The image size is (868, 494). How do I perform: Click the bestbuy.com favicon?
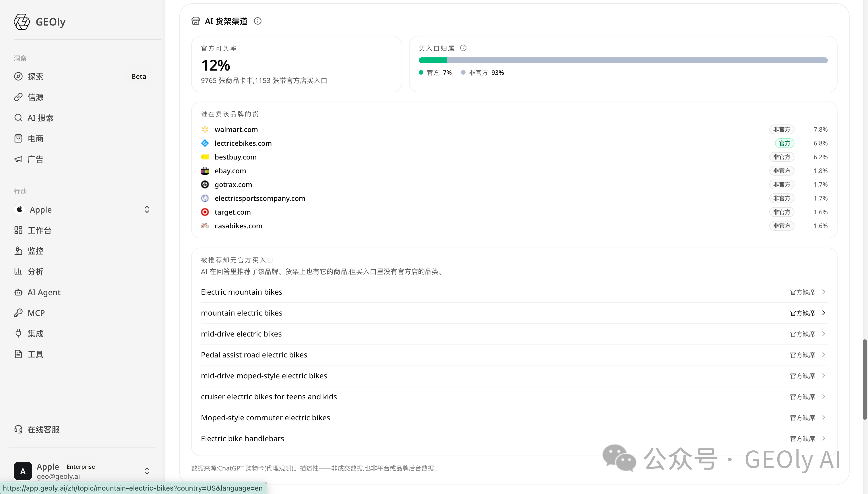205,157
